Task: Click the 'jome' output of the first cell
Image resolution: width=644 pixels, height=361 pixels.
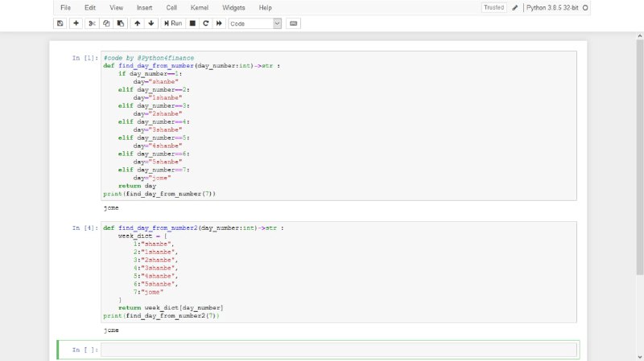Action: point(111,208)
